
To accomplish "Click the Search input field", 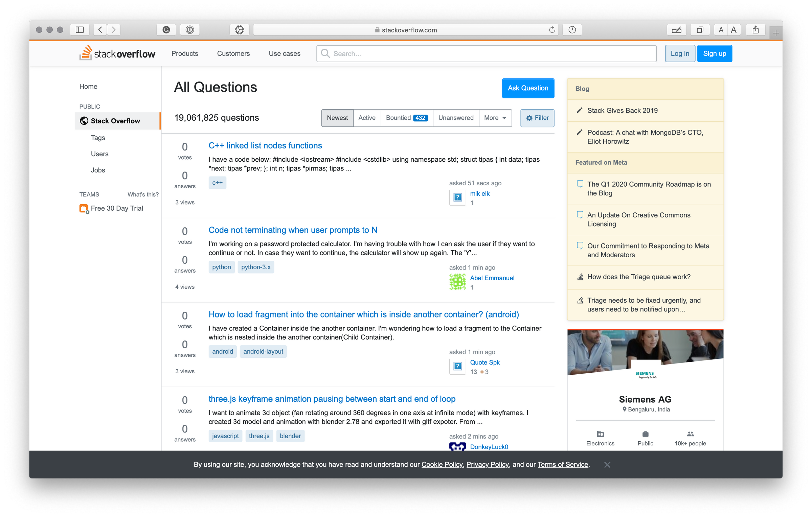I will [487, 53].
